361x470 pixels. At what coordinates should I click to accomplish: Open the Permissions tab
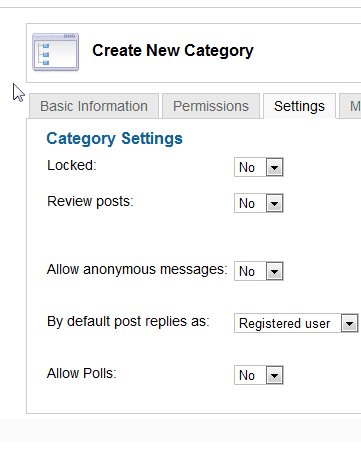[x=211, y=106]
